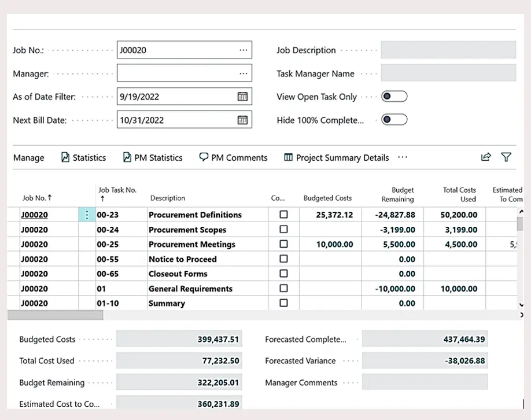Click the Budget Remaining column header
Viewport: 531px width, 420px height.
[x=397, y=194]
